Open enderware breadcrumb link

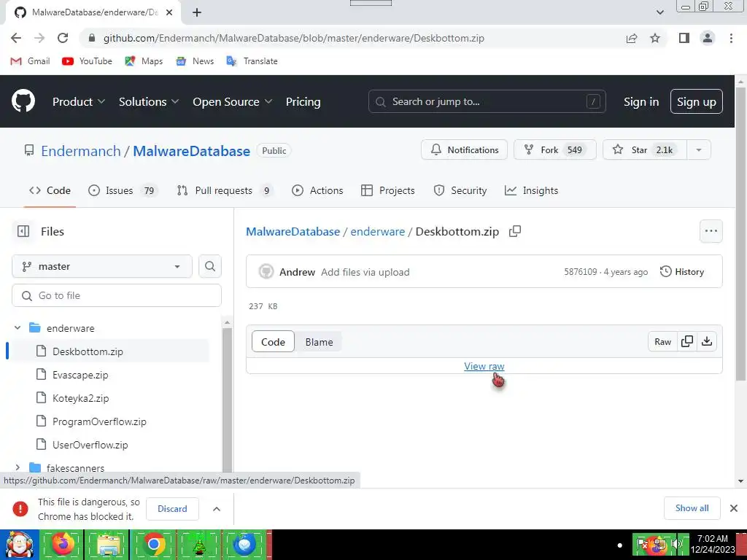pyautogui.click(x=378, y=232)
